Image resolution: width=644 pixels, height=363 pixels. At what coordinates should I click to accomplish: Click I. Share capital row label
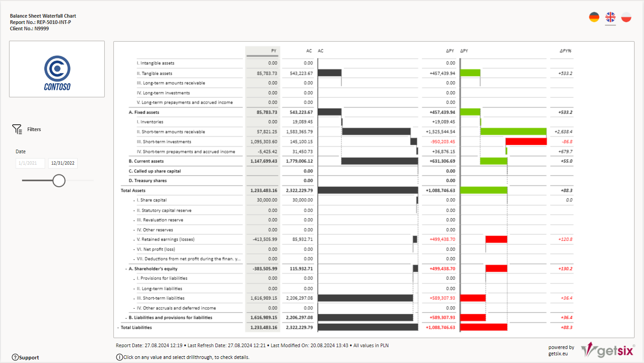(151, 200)
